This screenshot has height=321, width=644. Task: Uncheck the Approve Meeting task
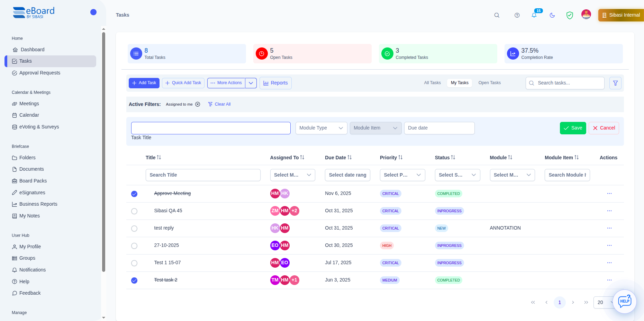tap(134, 194)
